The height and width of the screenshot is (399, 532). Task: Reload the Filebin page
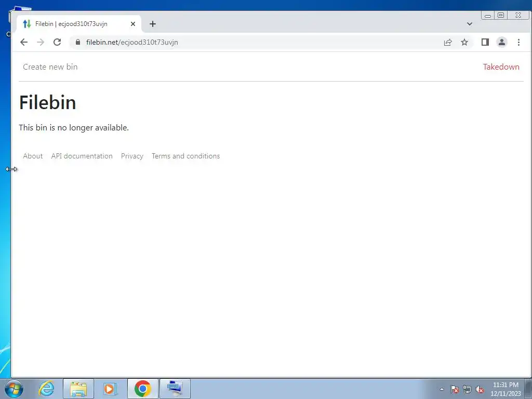coord(57,42)
